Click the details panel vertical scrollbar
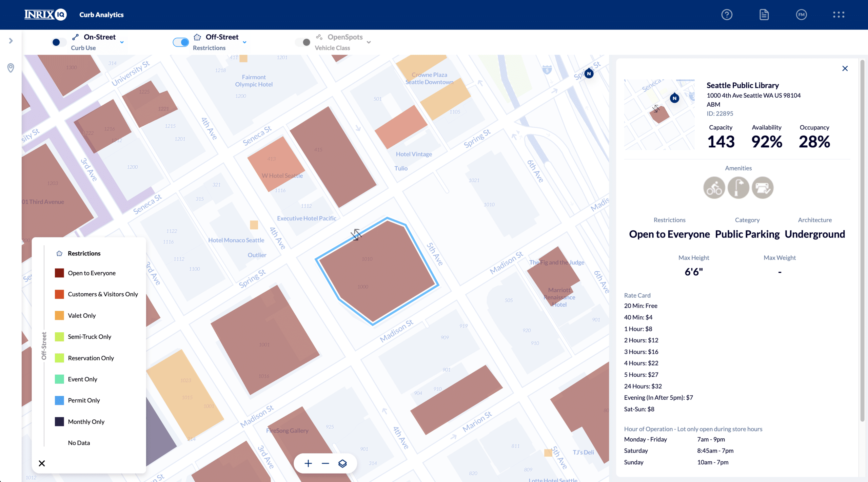 863,240
